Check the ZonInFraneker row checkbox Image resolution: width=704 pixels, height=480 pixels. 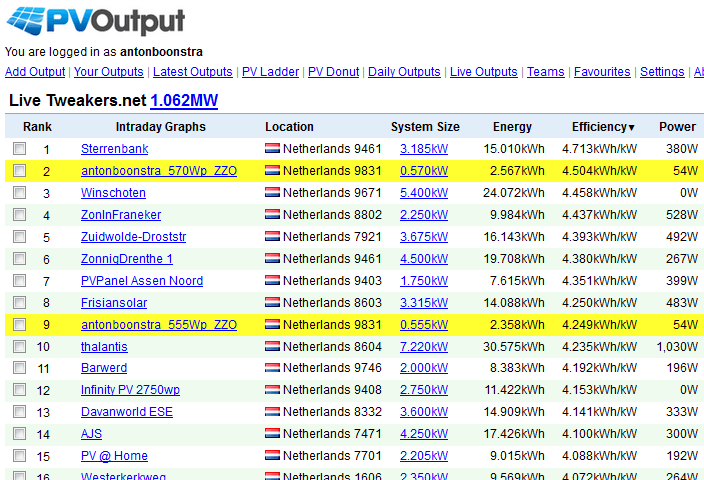click(19, 214)
